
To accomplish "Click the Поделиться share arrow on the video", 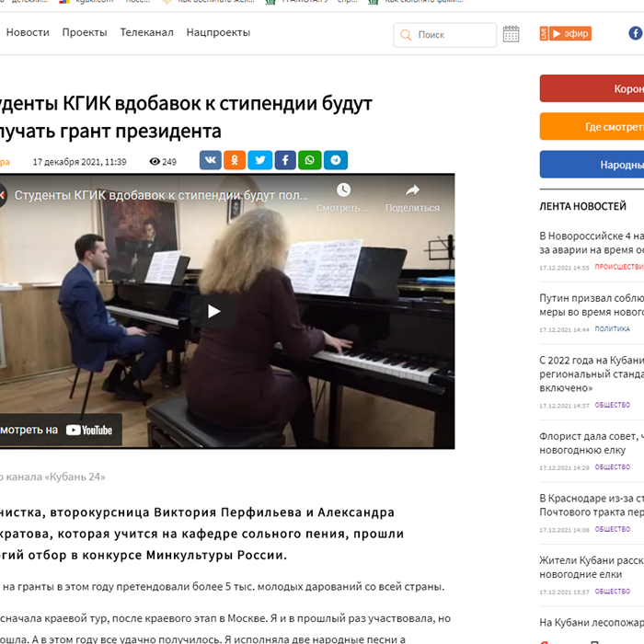I will click(412, 190).
